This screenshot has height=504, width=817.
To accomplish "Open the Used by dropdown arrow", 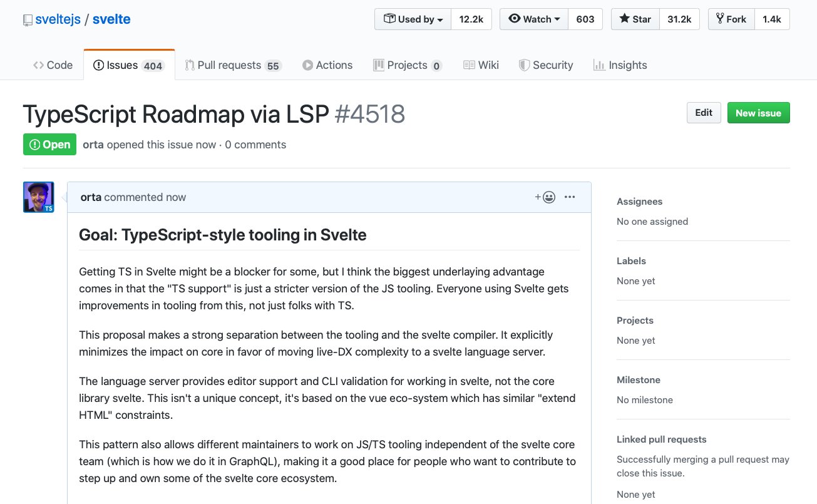I will coord(441,19).
